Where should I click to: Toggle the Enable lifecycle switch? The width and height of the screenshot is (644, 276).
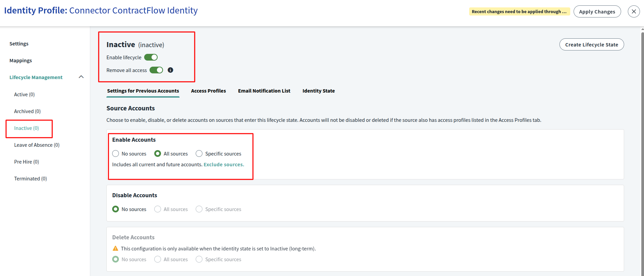pyautogui.click(x=151, y=57)
